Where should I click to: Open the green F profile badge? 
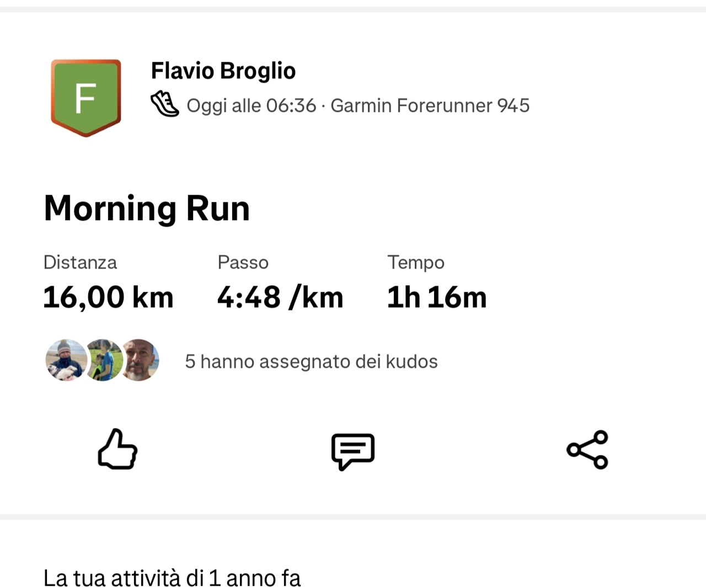86,98
